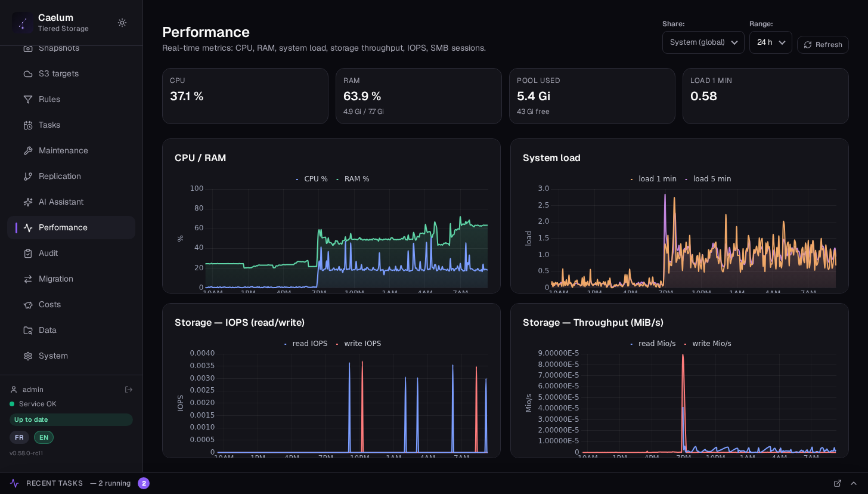This screenshot has height=494, width=868.
Task: Go to the Rules section
Action: pos(72,99)
